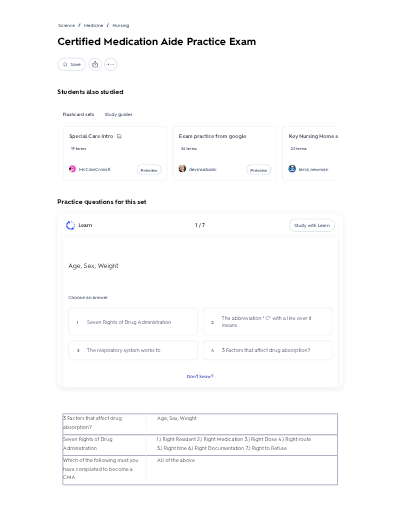This screenshot has height=517, width=400.
Task: Click the lecia_reherede user avatar
Action: click(x=292, y=169)
